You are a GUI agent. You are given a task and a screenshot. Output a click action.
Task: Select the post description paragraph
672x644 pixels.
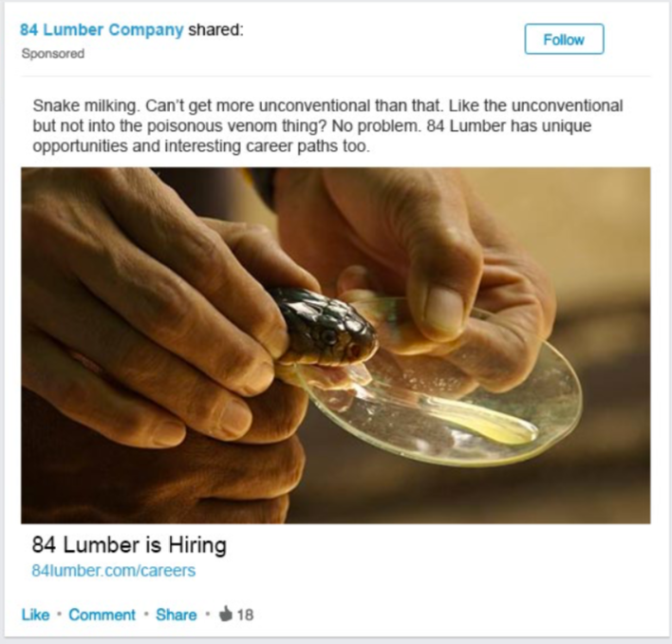pyautogui.click(x=327, y=126)
